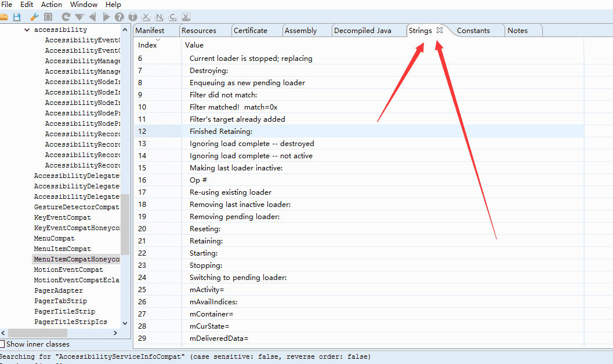Select PagerAdapter class in tree
Screen dimensions: 613x364
tap(58, 290)
